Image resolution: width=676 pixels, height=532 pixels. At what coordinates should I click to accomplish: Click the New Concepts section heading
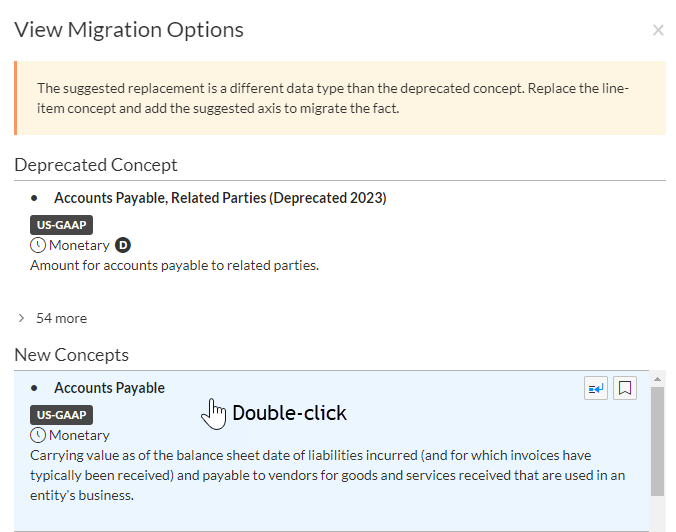pyautogui.click(x=71, y=355)
